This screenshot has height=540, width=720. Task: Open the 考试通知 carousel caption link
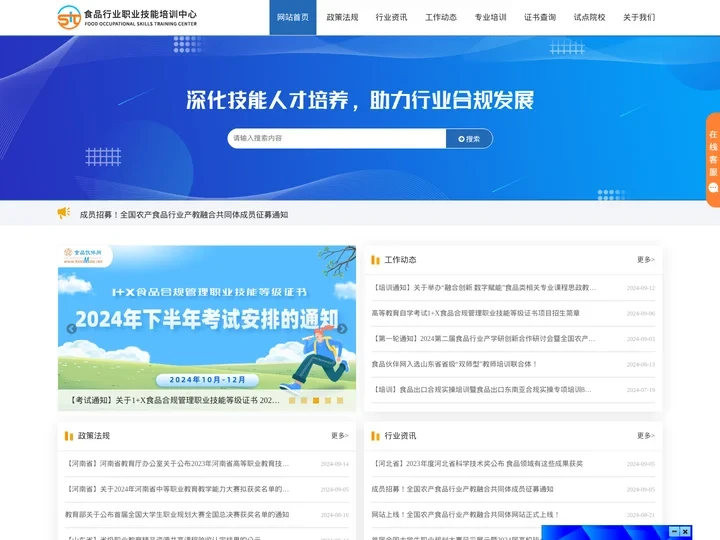174,400
